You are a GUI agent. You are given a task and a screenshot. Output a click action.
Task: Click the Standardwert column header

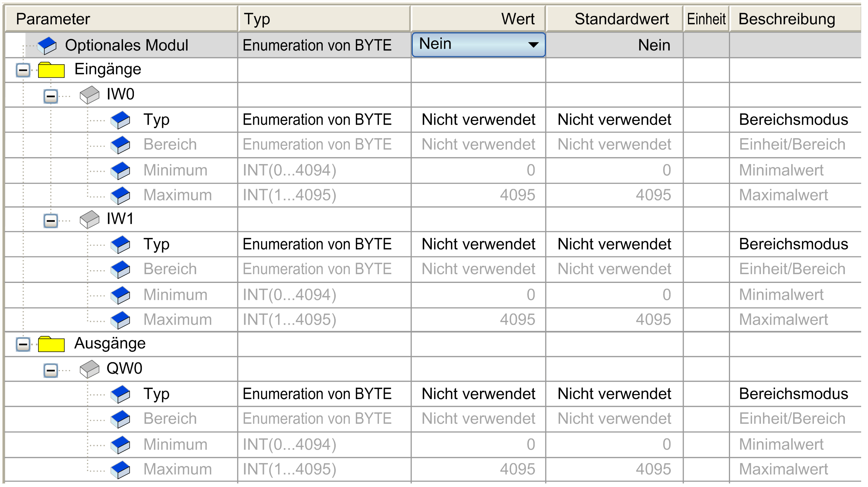pyautogui.click(x=615, y=19)
